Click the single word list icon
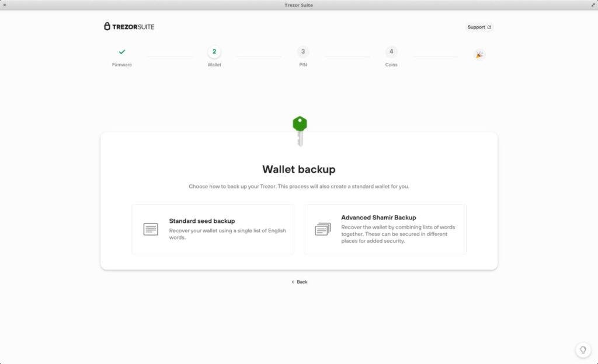The image size is (598, 364). pyautogui.click(x=151, y=229)
